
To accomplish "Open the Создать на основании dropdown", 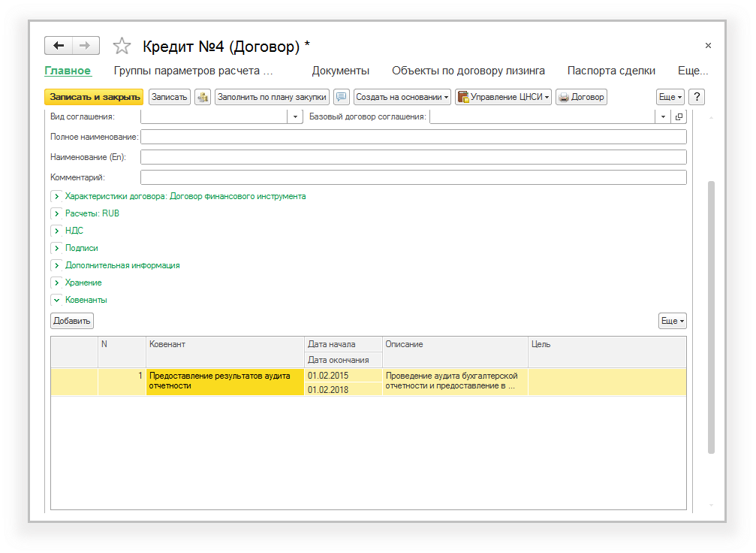I will coord(402,97).
